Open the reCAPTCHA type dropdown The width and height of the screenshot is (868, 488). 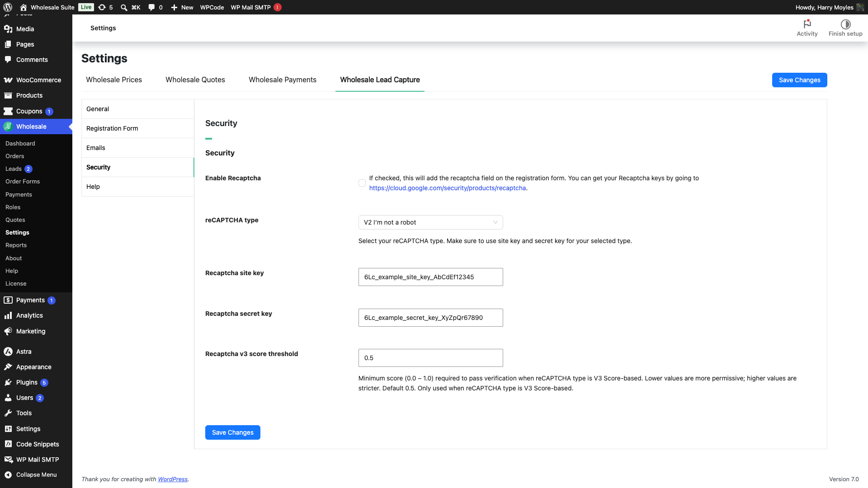(430, 222)
